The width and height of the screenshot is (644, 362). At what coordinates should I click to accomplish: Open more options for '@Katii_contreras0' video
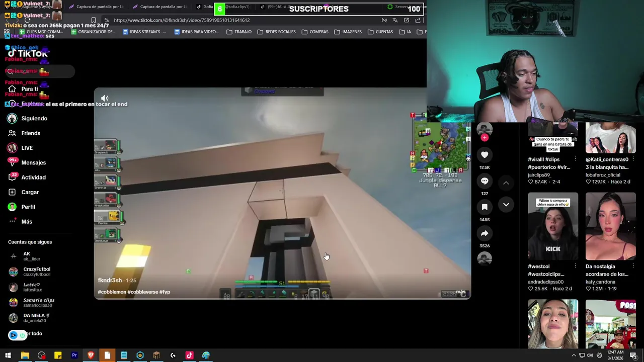[x=633, y=159]
